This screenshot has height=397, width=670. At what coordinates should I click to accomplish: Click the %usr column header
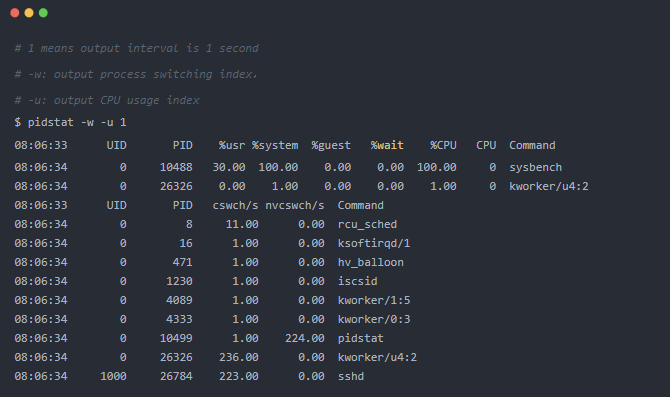point(232,145)
